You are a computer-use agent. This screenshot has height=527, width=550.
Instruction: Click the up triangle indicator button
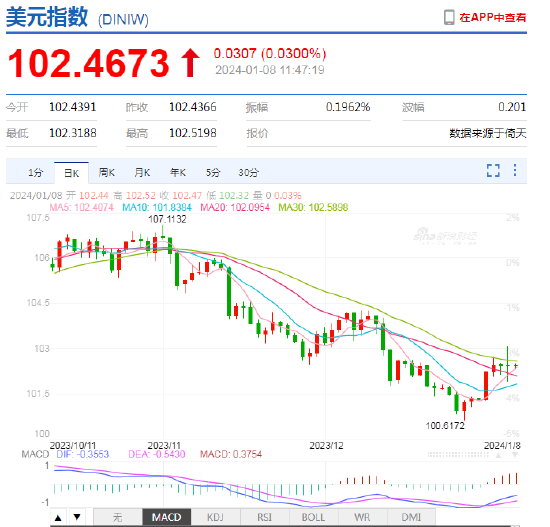click(58, 517)
